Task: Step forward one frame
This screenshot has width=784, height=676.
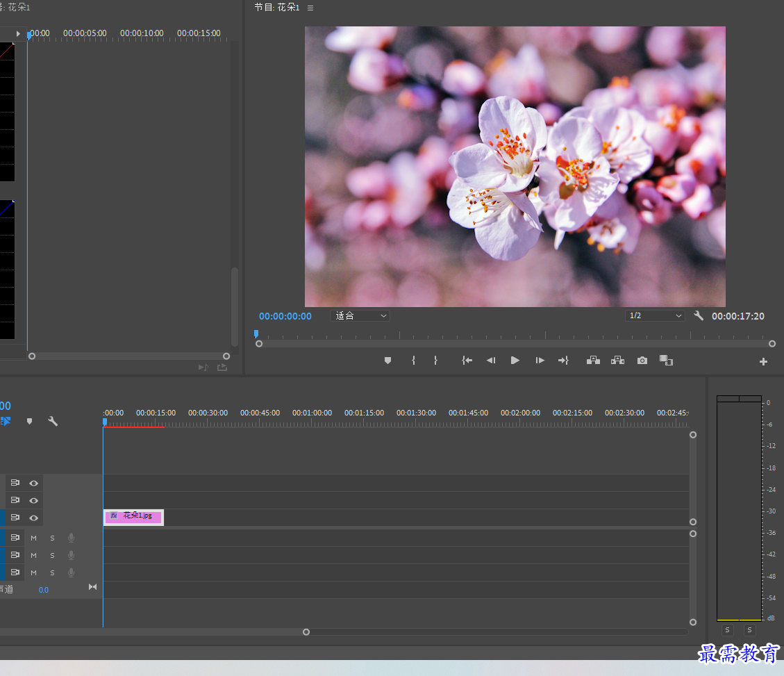Action: pos(540,361)
